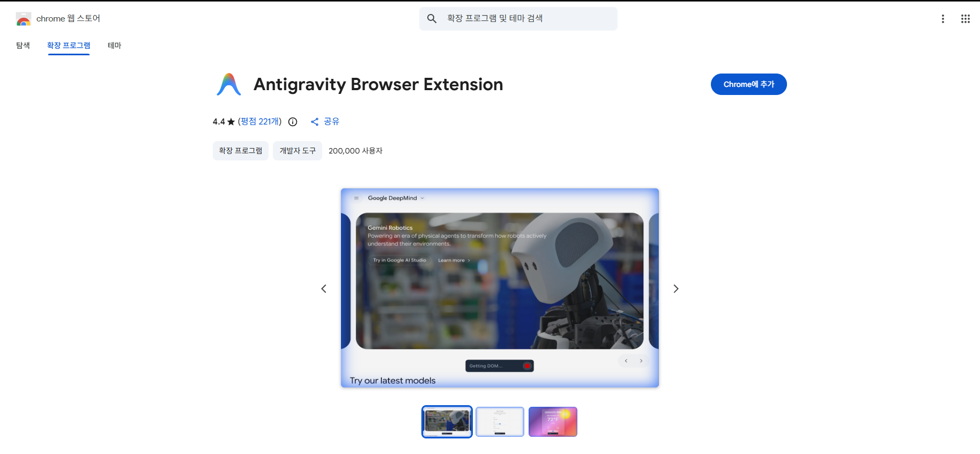Select the third purple weather thumbnail
This screenshot has width=980, height=454.
pos(553,422)
